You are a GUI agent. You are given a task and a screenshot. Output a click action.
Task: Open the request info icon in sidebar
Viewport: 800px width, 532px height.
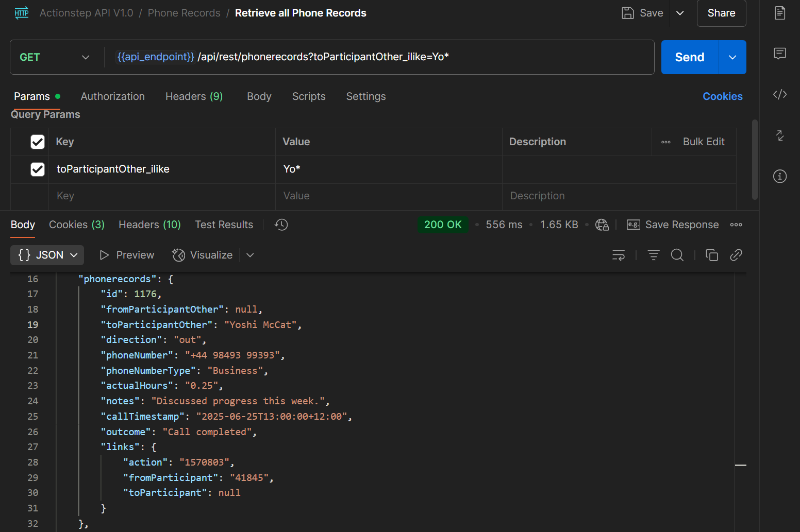click(x=780, y=176)
